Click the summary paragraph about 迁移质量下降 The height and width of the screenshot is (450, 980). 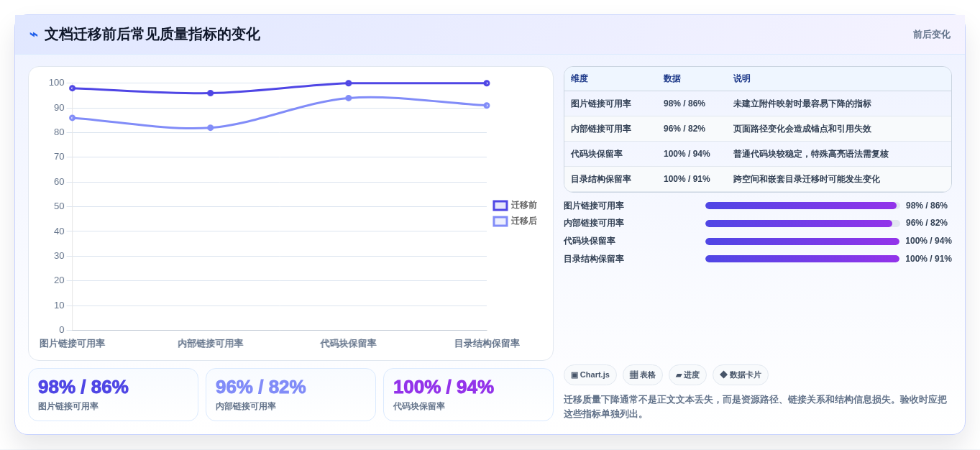[755, 407]
